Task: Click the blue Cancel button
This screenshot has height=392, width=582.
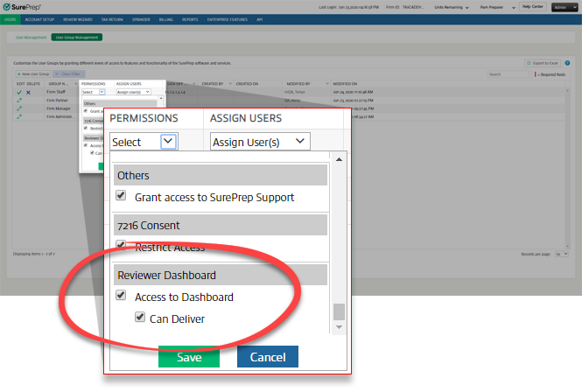Action: (267, 357)
